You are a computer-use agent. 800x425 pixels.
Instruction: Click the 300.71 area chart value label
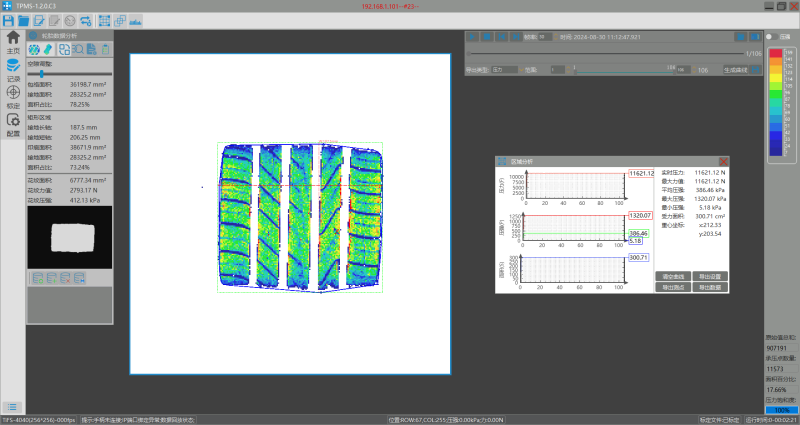click(x=638, y=258)
